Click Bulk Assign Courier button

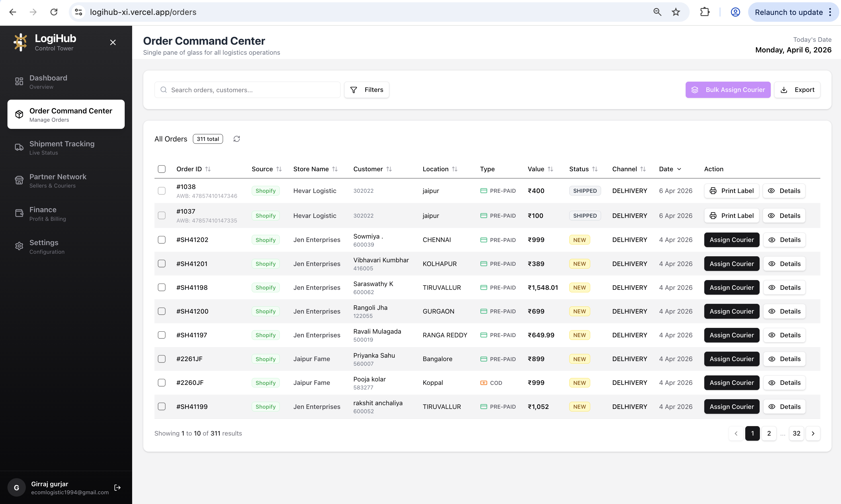tap(728, 90)
